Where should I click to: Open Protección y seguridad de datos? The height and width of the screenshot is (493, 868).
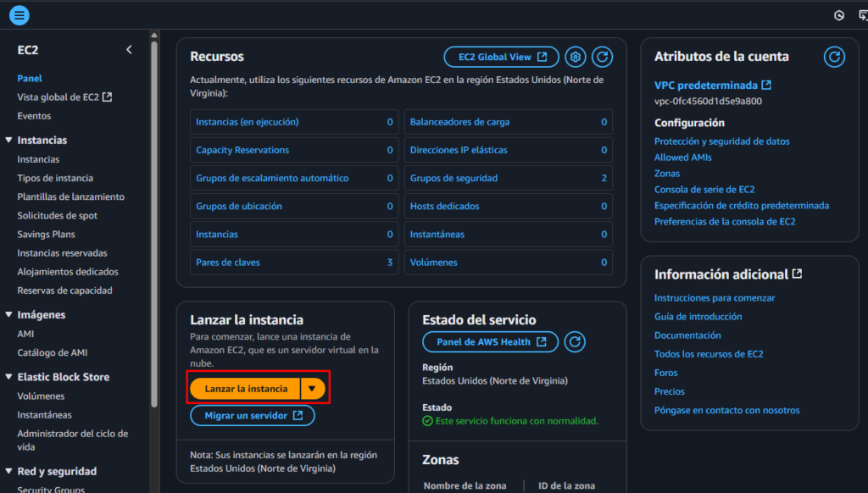tap(722, 141)
